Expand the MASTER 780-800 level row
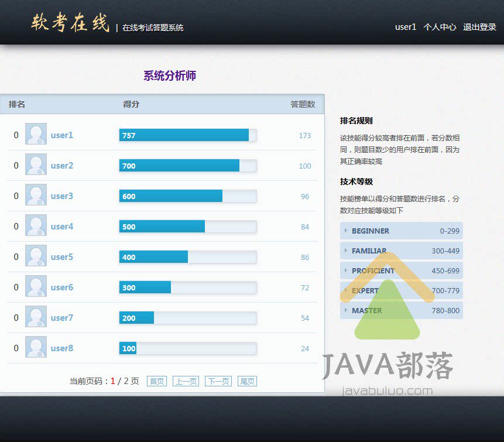504x442 pixels. point(401,310)
